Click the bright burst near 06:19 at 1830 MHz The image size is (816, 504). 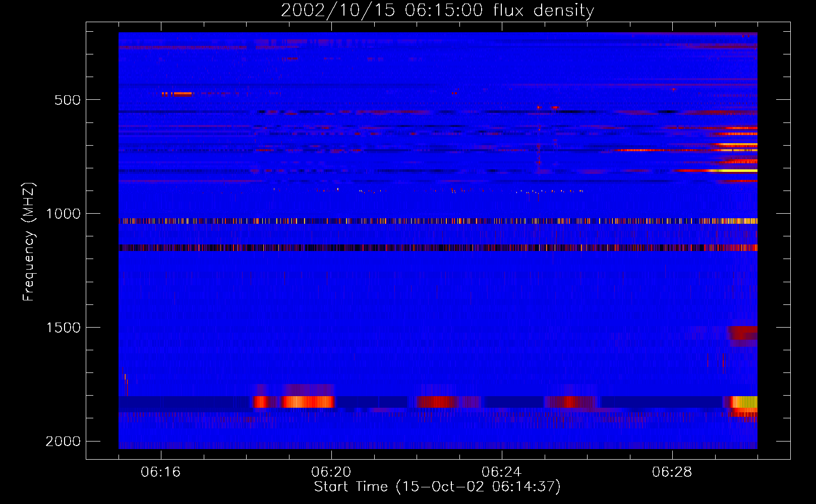click(308, 402)
